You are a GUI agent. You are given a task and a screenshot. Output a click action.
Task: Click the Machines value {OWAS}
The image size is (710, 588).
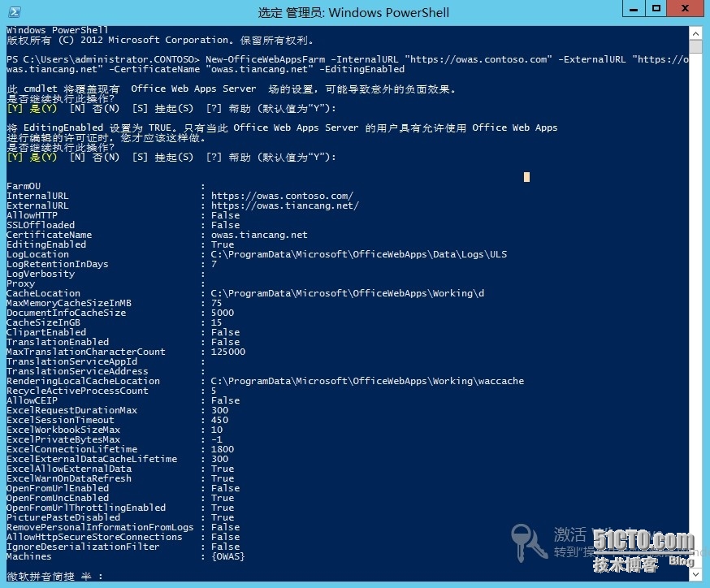pyautogui.click(x=227, y=556)
